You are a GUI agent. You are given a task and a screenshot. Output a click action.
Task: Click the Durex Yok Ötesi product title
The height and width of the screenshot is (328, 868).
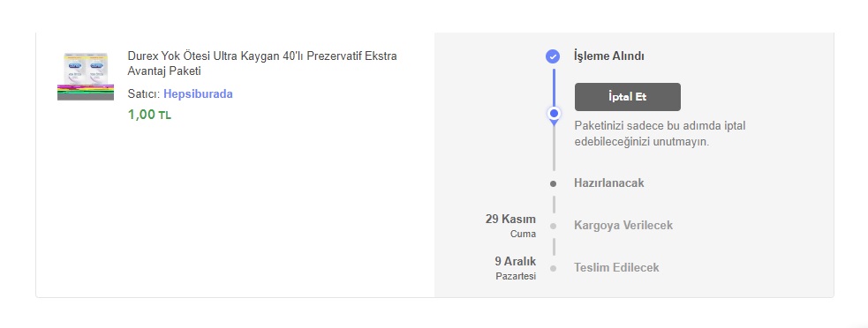262,63
